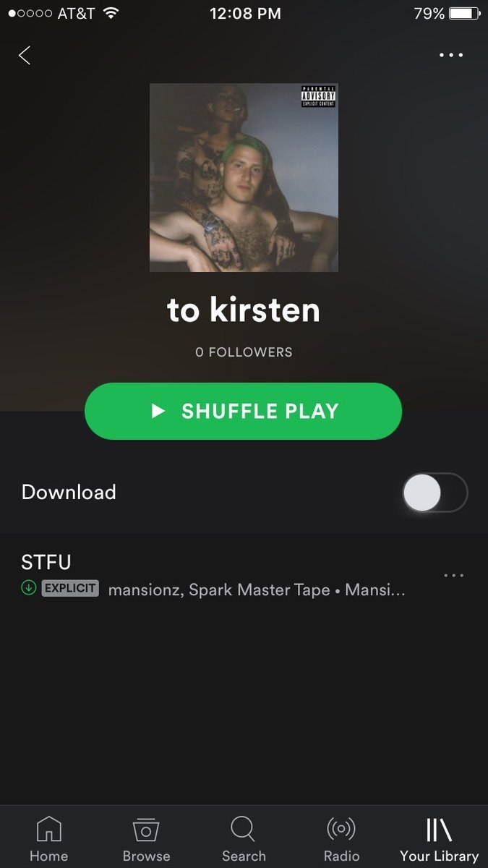Tap the EXPLICIT badge

(70, 588)
